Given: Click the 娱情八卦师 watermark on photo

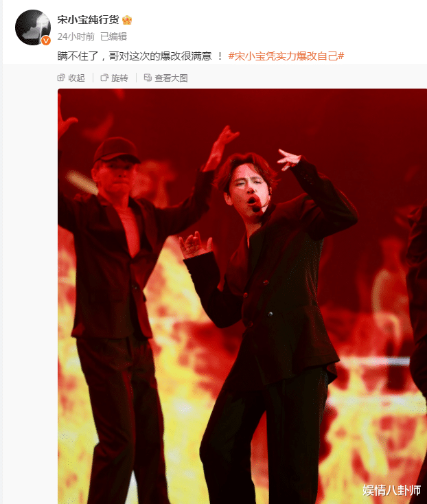Looking at the screenshot, I should click(x=392, y=490).
